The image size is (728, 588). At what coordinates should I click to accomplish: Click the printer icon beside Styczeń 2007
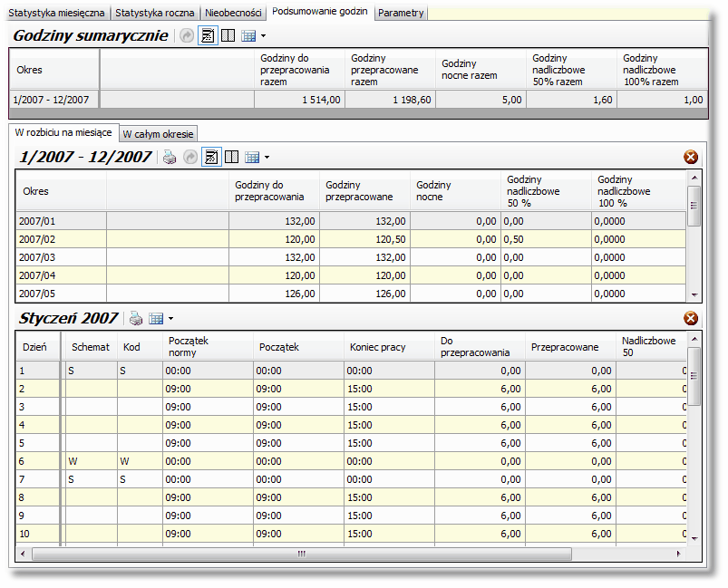[x=136, y=318]
